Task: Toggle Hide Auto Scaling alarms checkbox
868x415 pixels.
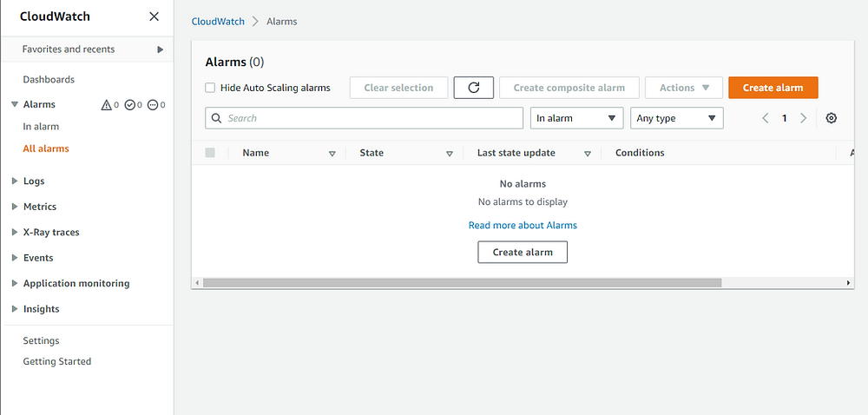Action: click(210, 88)
